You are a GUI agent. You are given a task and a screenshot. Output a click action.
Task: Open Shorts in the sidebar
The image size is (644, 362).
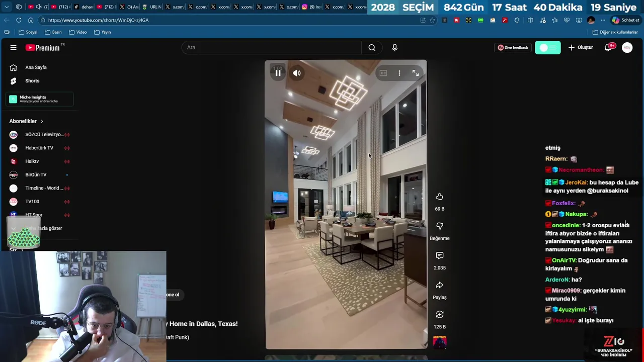[x=32, y=81]
